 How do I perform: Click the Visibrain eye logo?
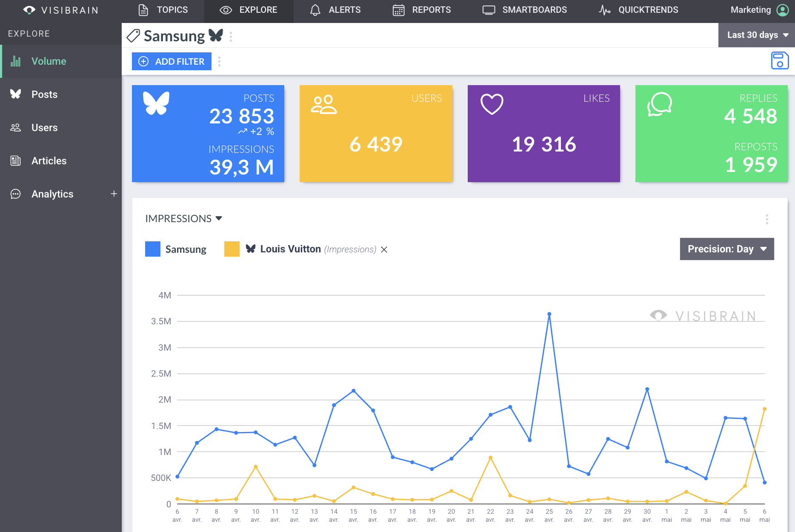pyautogui.click(x=29, y=10)
